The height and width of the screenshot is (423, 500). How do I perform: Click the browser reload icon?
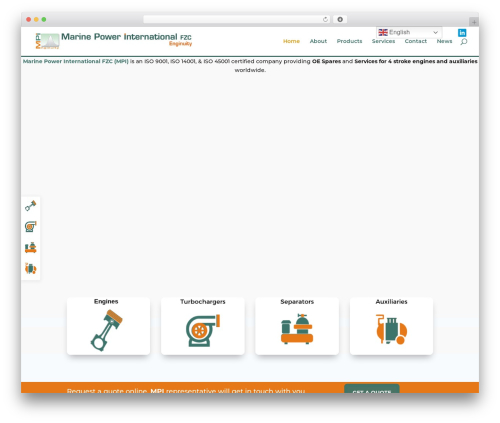pos(325,20)
